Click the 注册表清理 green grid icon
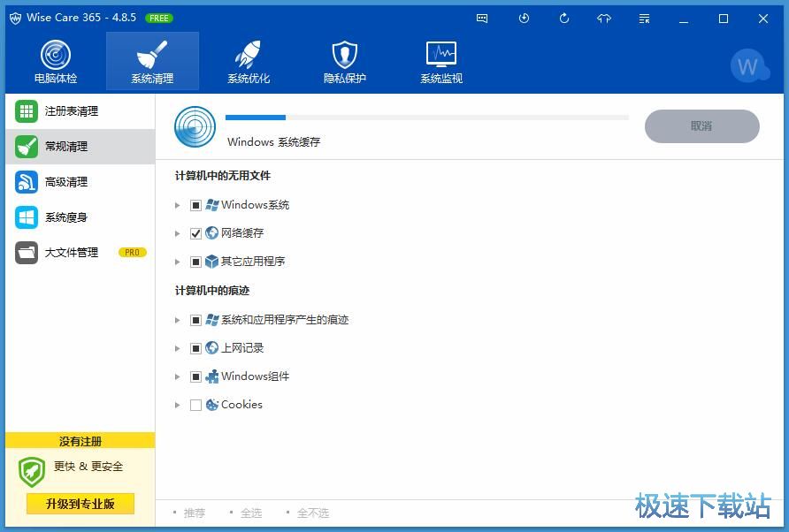This screenshot has width=789, height=532. click(x=27, y=111)
